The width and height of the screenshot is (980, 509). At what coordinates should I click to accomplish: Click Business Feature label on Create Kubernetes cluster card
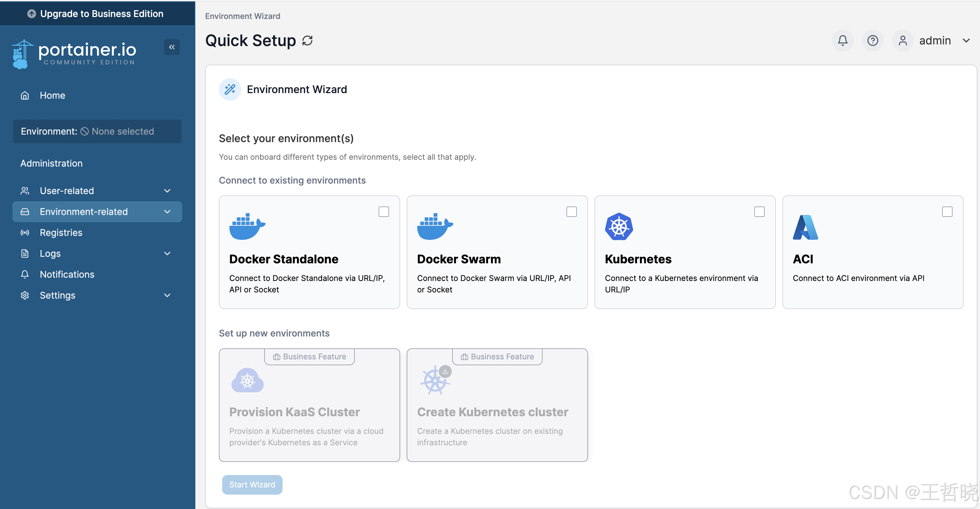(502, 357)
